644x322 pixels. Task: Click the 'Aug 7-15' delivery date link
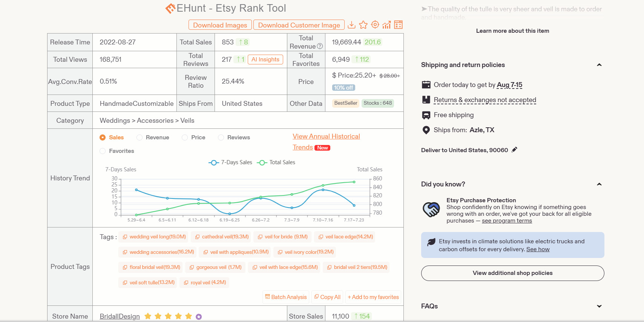coord(510,85)
